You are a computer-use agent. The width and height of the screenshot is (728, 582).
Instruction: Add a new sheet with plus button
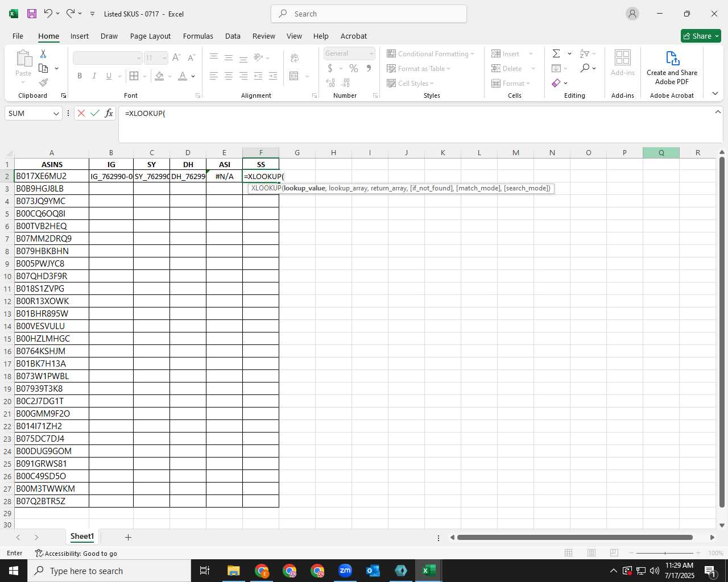pyautogui.click(x=128, y=537)
